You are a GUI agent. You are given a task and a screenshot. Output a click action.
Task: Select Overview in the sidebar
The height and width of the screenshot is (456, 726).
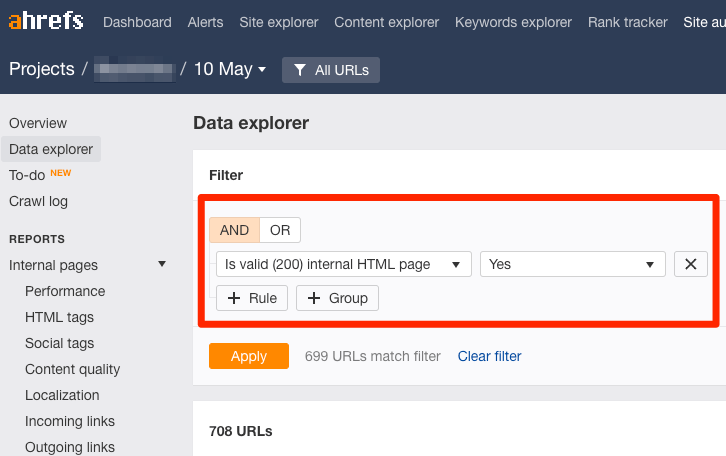[38, 123]
